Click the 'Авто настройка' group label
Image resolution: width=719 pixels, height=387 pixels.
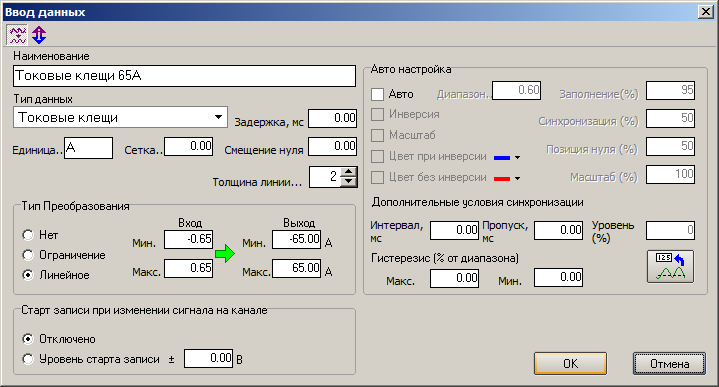click(411, 69)
